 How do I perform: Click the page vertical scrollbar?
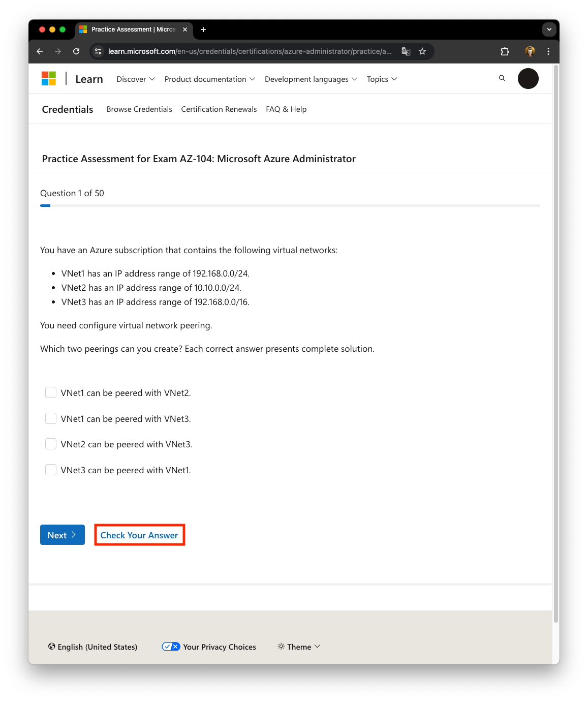pyautogui.click(x=555, y=343)
